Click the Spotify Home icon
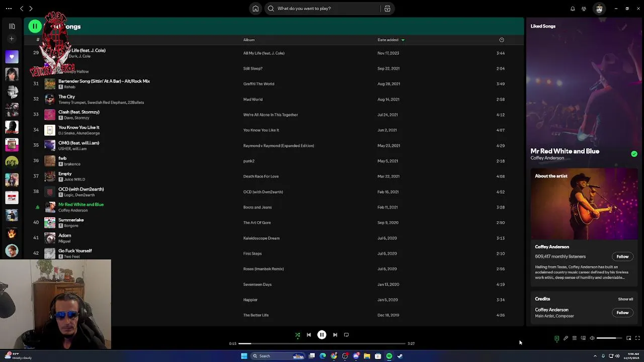644x362 pixels. [256, 9]
